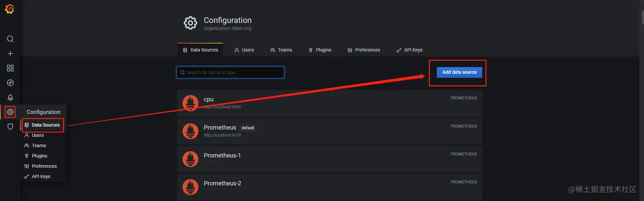Screen dimensions: 644x201
Task: Click the large Configuration gear icon in the page header
Action: tap(190, 23)
